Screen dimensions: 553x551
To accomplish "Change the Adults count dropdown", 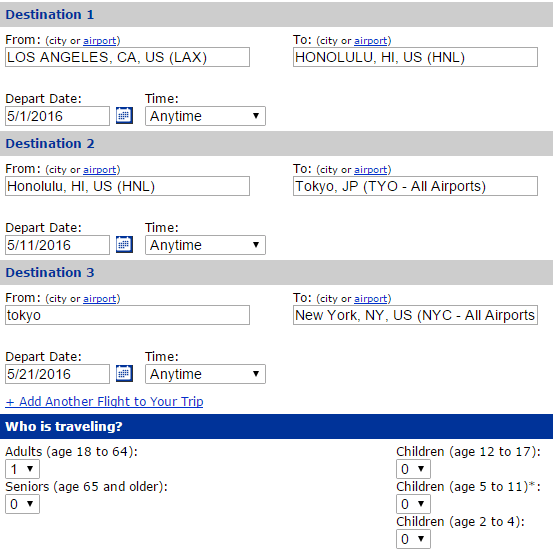I will (22, 469).
